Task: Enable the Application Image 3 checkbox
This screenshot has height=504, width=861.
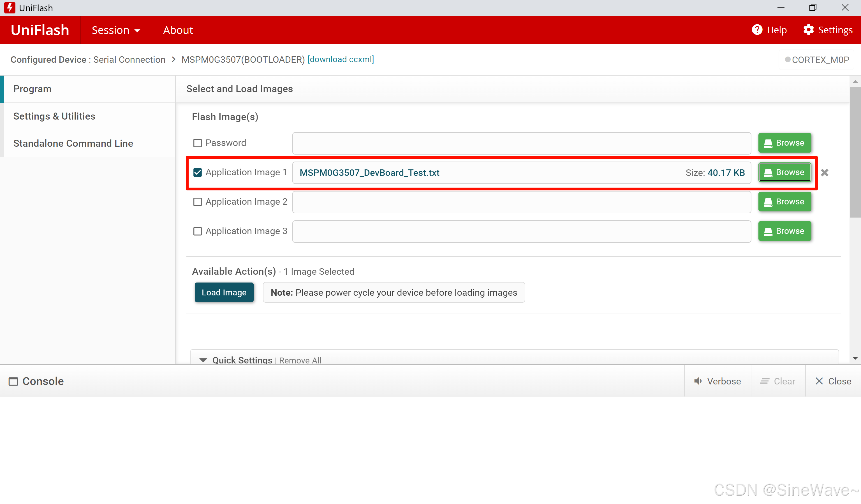Action: 198,231
